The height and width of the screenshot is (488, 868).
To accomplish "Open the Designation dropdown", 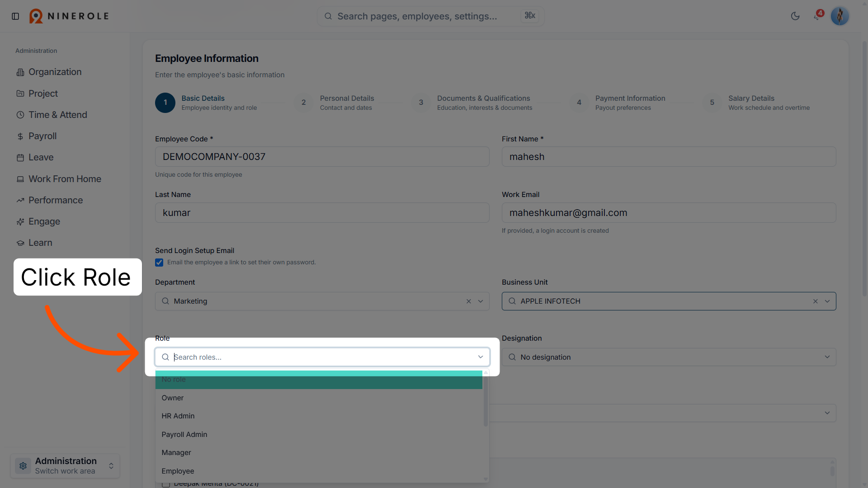I will (x=669, y=357).
